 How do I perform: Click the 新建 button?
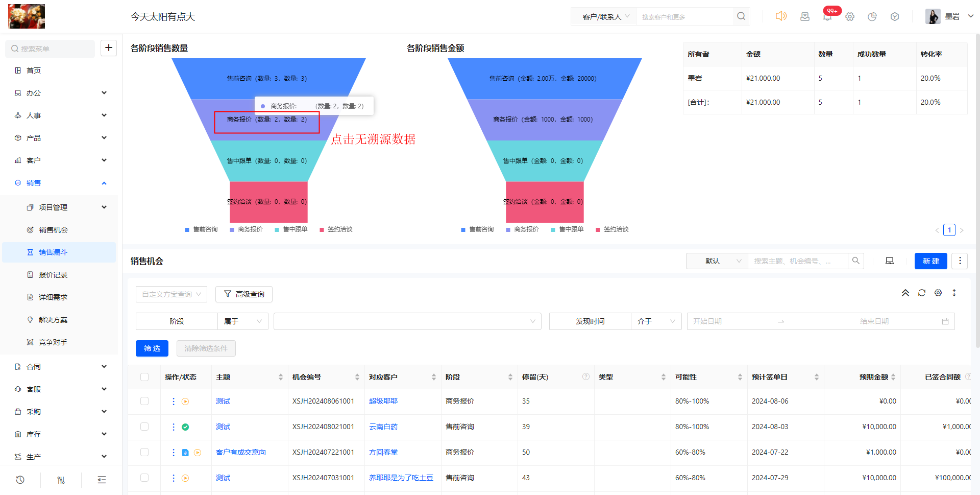point(931,261)
